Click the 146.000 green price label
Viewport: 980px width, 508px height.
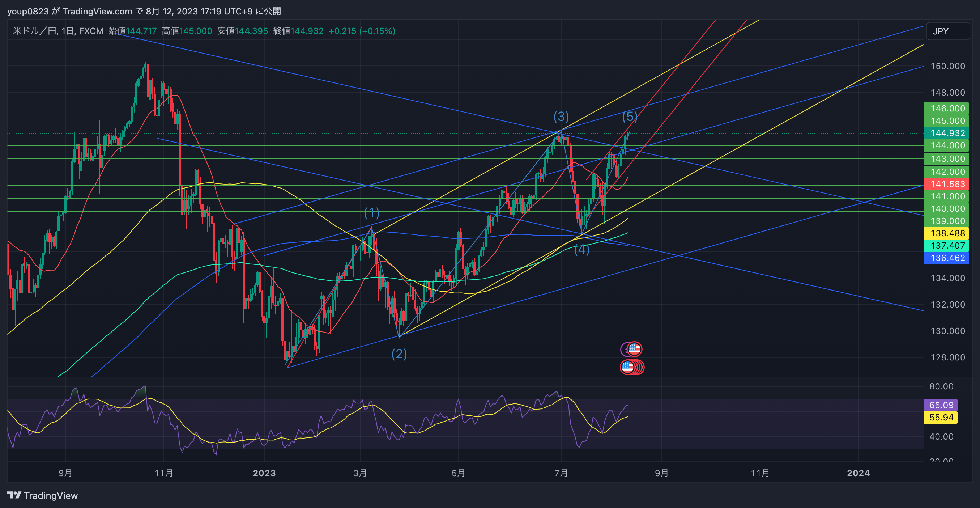946,109
